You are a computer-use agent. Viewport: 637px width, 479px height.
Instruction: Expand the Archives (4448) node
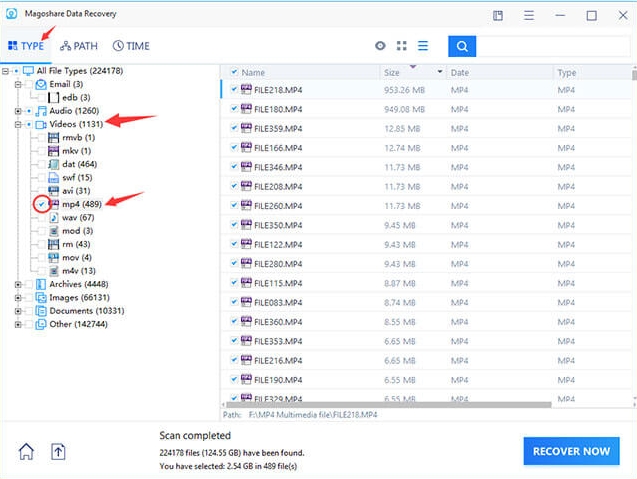tap(18, 284)
